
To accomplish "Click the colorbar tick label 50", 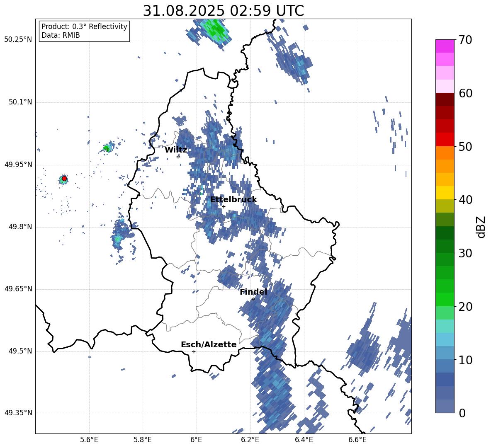I will 465,147.
